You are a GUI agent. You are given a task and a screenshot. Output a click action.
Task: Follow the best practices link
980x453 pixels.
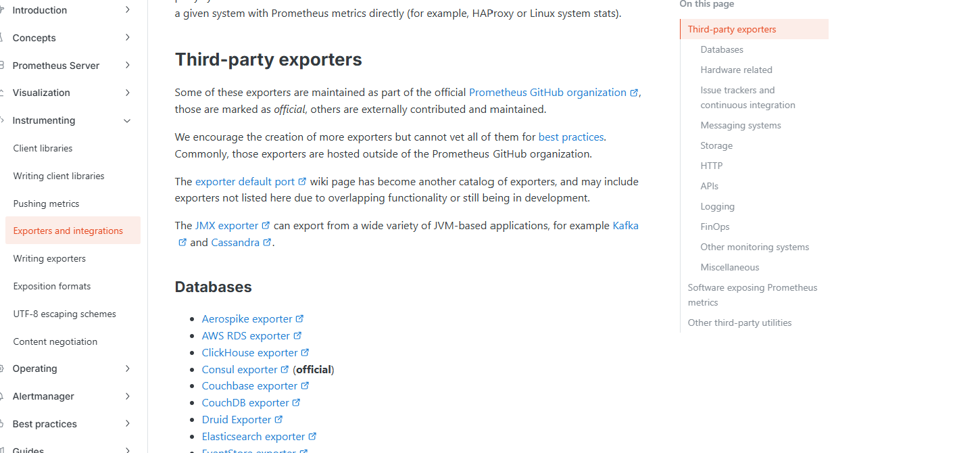click(x=570, y=137)
